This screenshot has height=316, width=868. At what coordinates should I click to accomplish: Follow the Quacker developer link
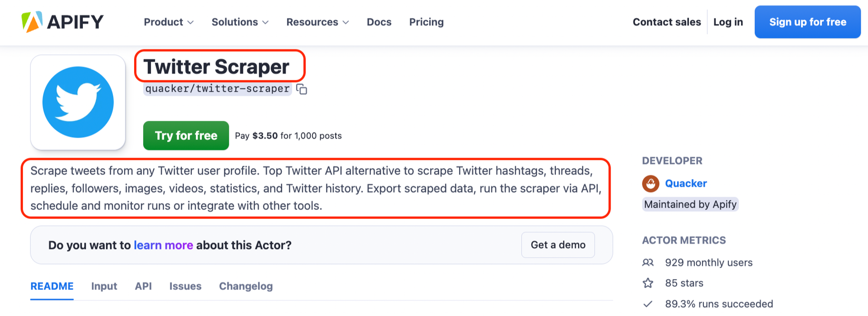click(686, 183)
